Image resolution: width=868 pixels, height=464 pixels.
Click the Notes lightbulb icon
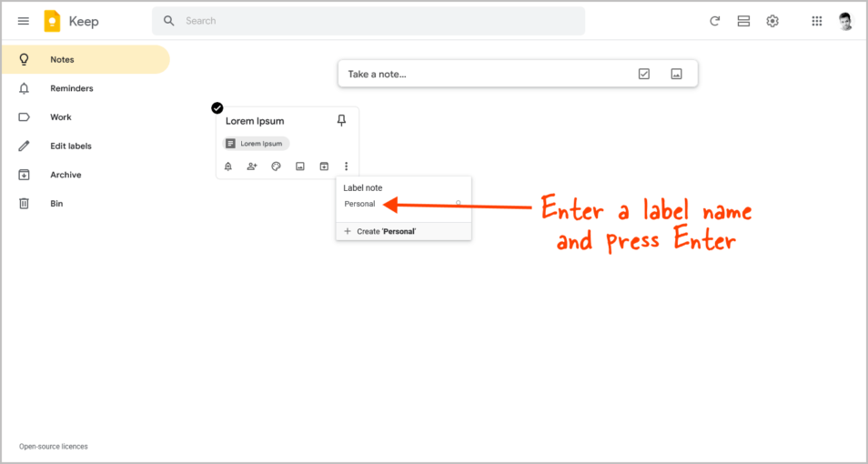(x=24, y=59)
